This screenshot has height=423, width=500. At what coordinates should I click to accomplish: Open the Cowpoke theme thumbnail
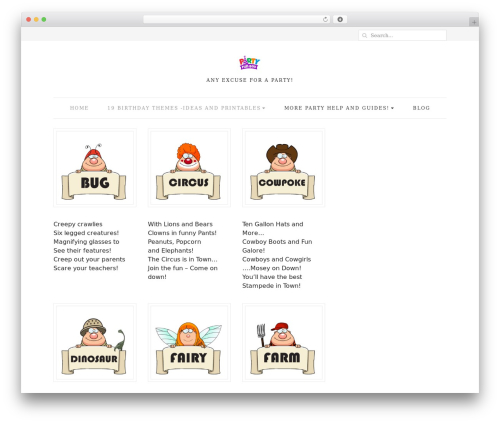pos(284,168)
